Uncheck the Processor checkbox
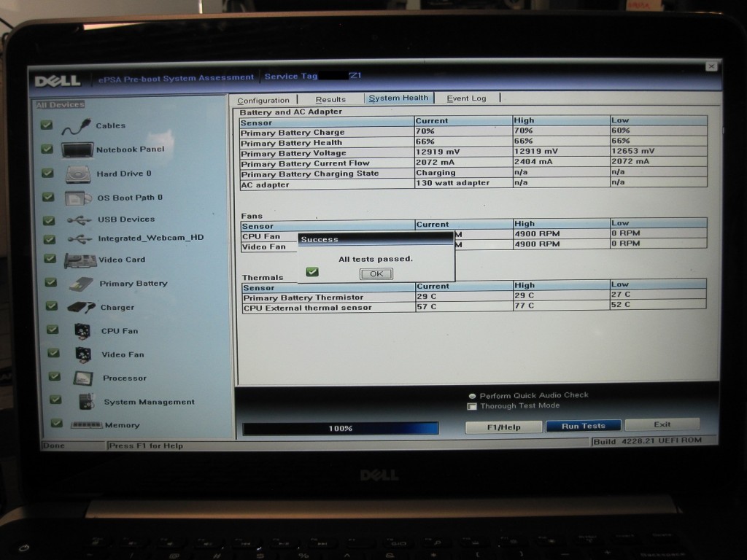 [54, 376]
